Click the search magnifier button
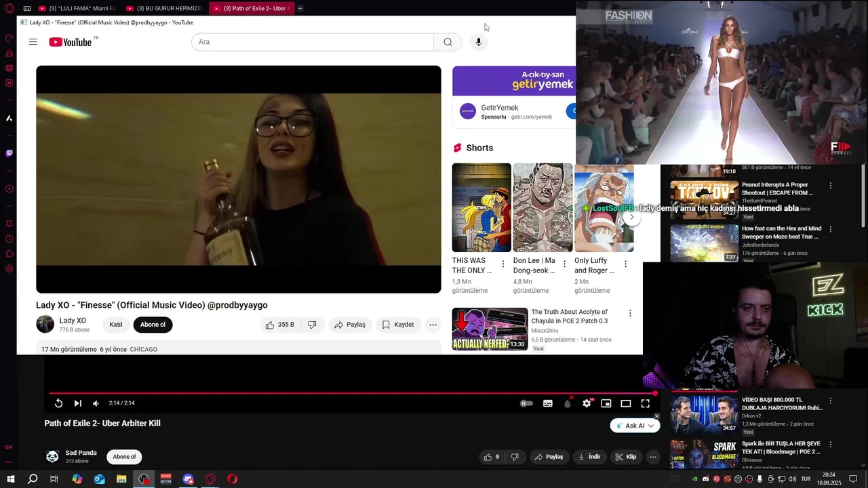868x488 pixels. coord(448,42)
